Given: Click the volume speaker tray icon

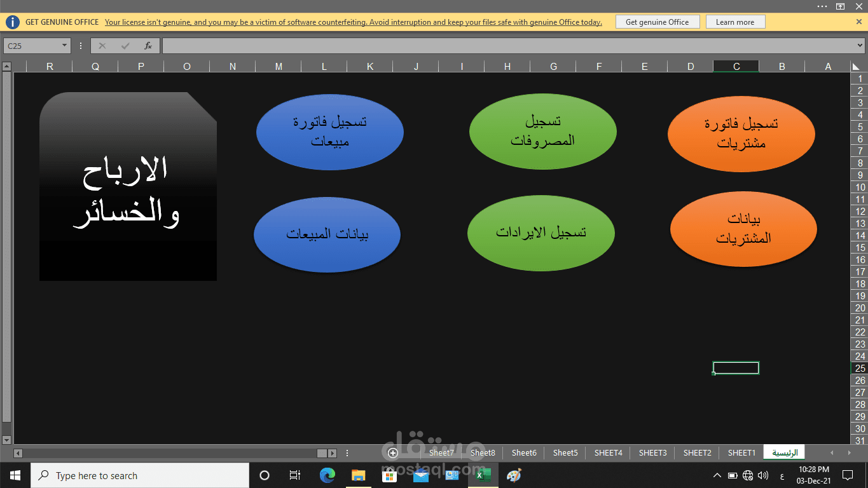Looking at the screenshot, I should (763, 475).
